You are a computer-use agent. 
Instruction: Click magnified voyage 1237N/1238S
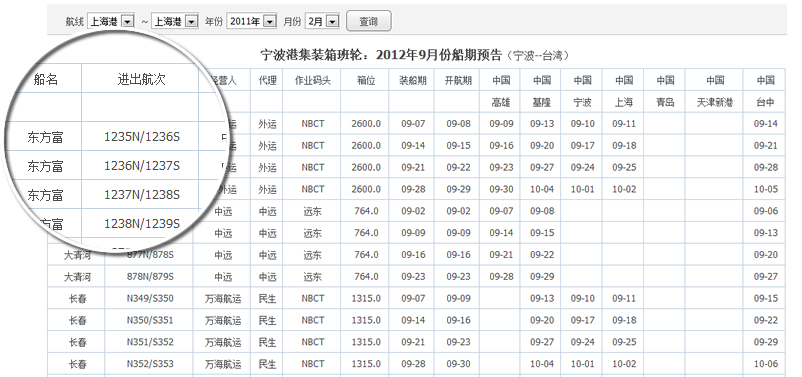click(x=142, y=194)
